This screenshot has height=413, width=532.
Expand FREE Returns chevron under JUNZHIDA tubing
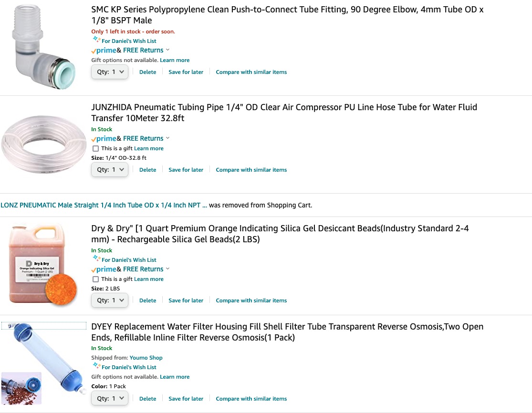pyautogui.click(x=167, y=138)
